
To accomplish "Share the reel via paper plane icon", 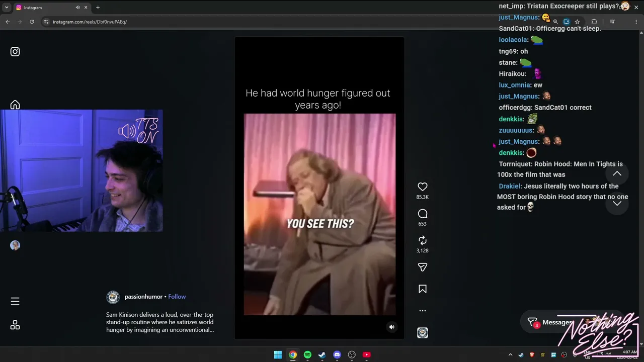I will pos(423,267).
